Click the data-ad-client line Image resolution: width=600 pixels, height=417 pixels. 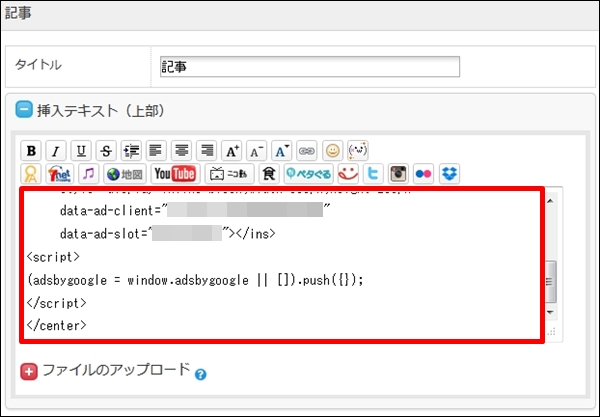tap(195, 210)
